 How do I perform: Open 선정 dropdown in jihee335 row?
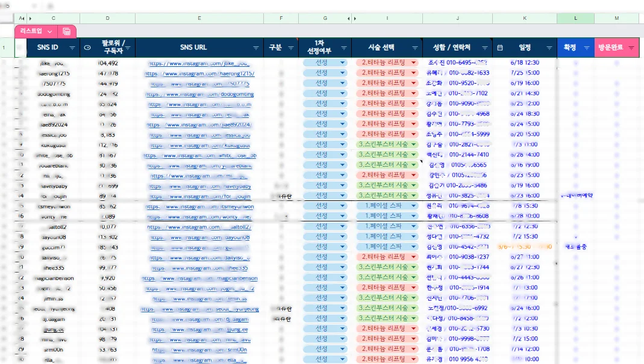342,268
